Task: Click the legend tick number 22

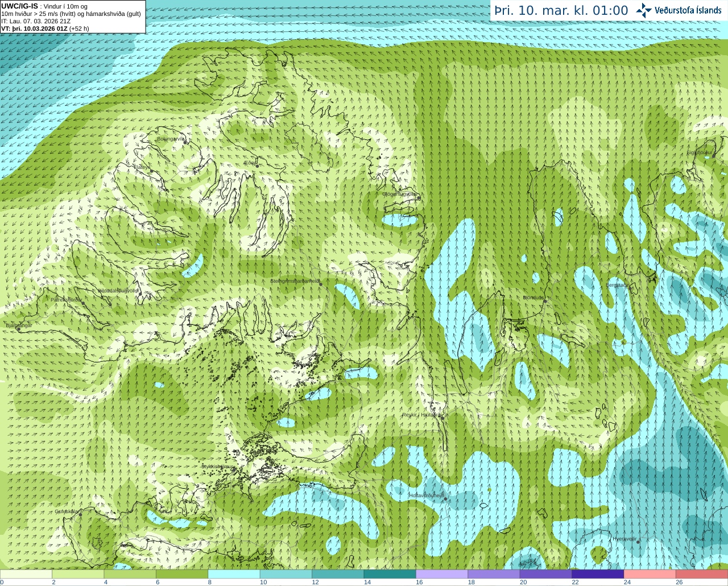Action: (x=575, y=583)
